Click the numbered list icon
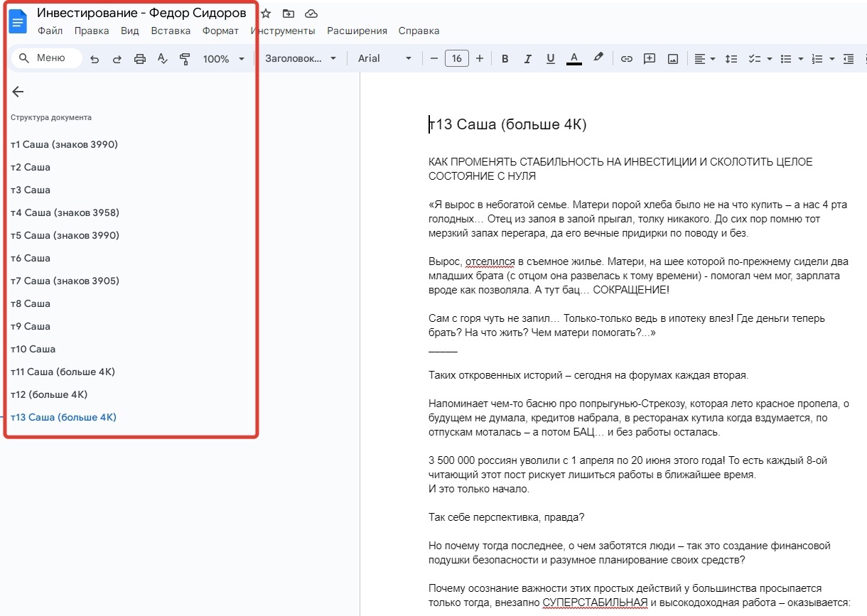The height and width of the screenshot is (616, 867). (x=817, y=59)
